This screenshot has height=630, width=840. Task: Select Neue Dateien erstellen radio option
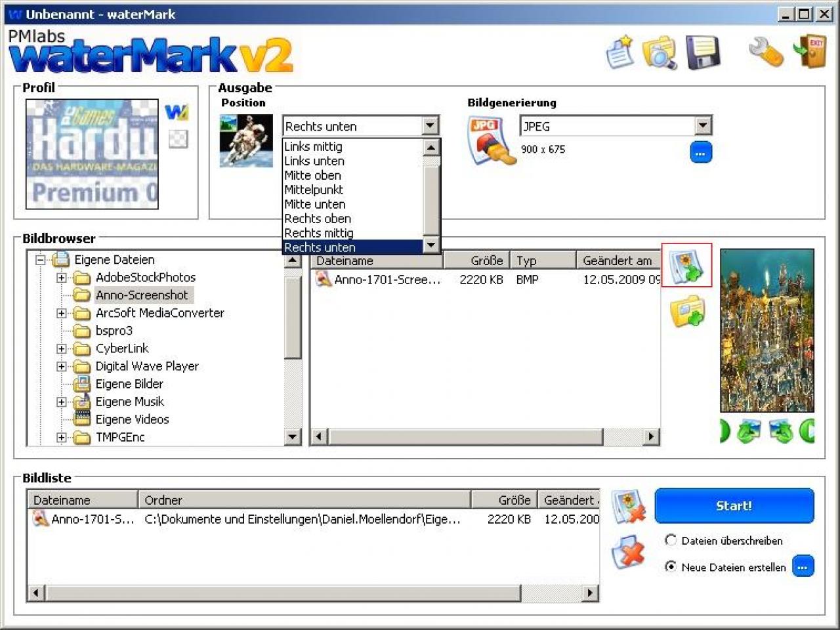[671, 566]
